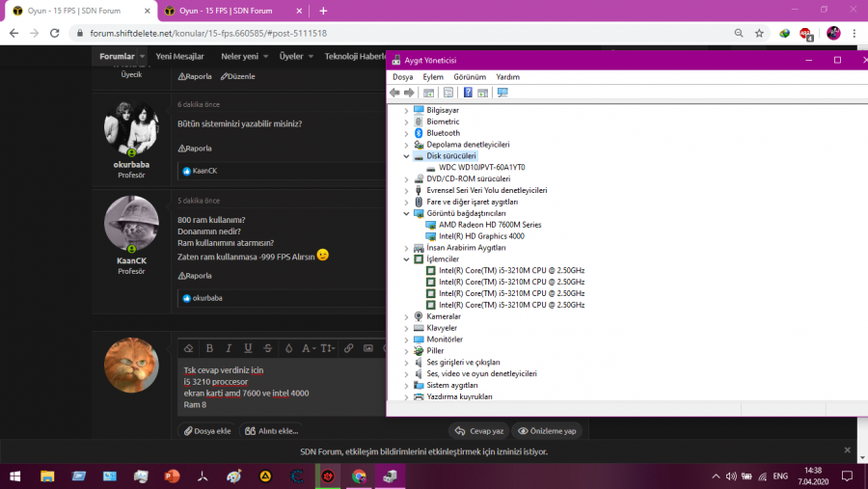Click the Device Manager help icon
The height and width of the screenshot is (489, 868).
pyautogui.click(x=468, y=93)
